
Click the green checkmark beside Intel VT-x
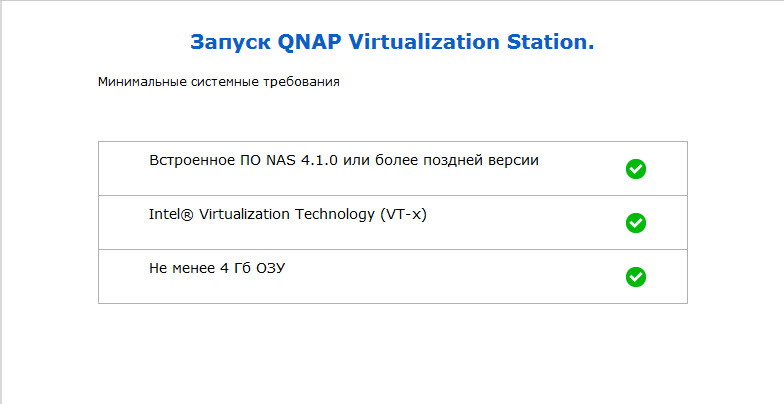636,223
